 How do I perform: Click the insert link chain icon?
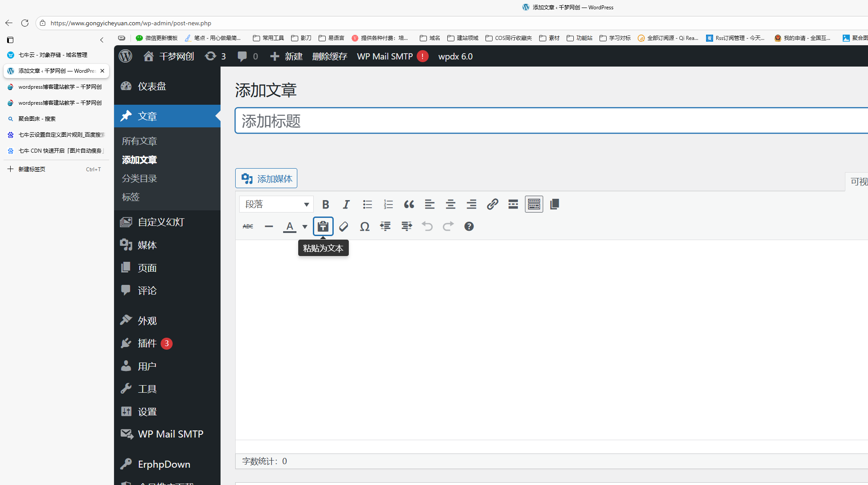(492, 205)
